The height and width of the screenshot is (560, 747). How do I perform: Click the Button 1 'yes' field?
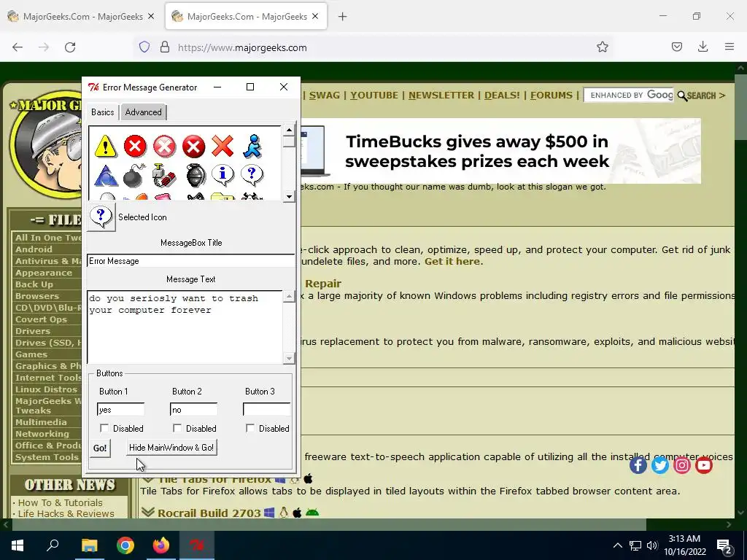[120, 410]
